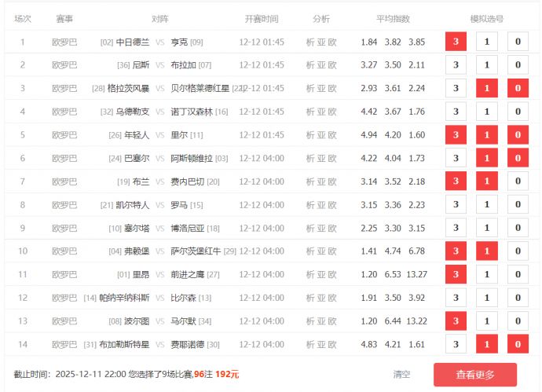This screenshot has height=392, width=542.
Task: Click the 平均指数 column header
Action: tap(393, 18)
